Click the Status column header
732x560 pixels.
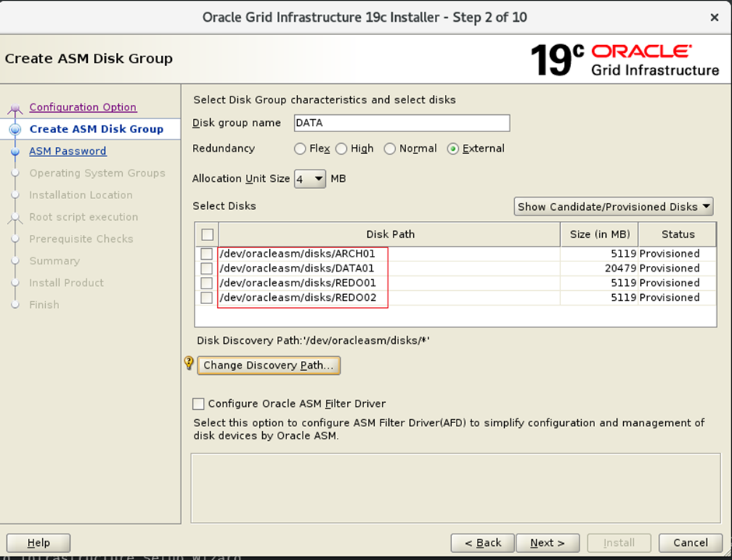point(678,234)
